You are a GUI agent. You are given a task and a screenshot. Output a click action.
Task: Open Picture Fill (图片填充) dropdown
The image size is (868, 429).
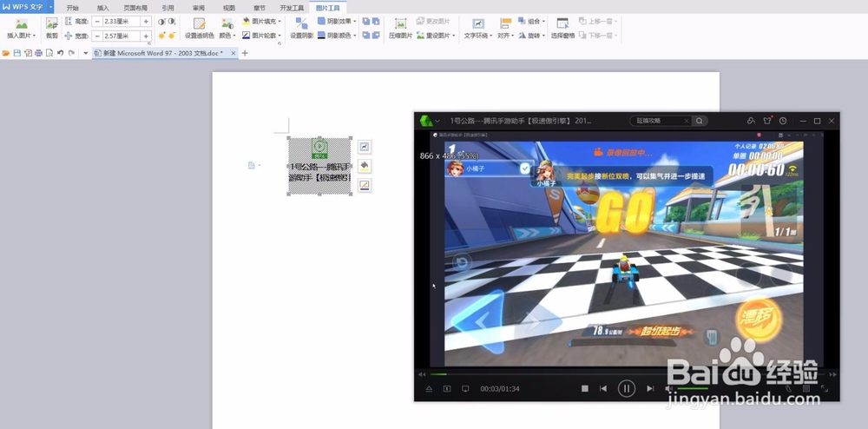pyautogui.click(x=262, y=21)
